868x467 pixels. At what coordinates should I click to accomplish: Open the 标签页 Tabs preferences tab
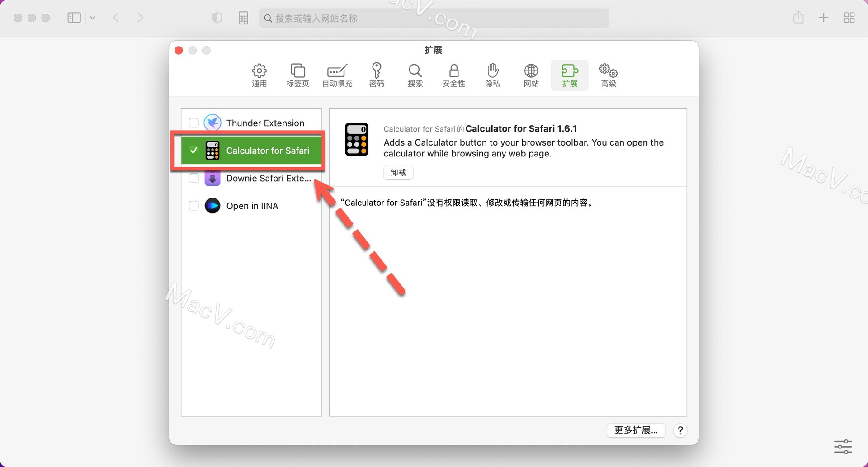[297, 75]
